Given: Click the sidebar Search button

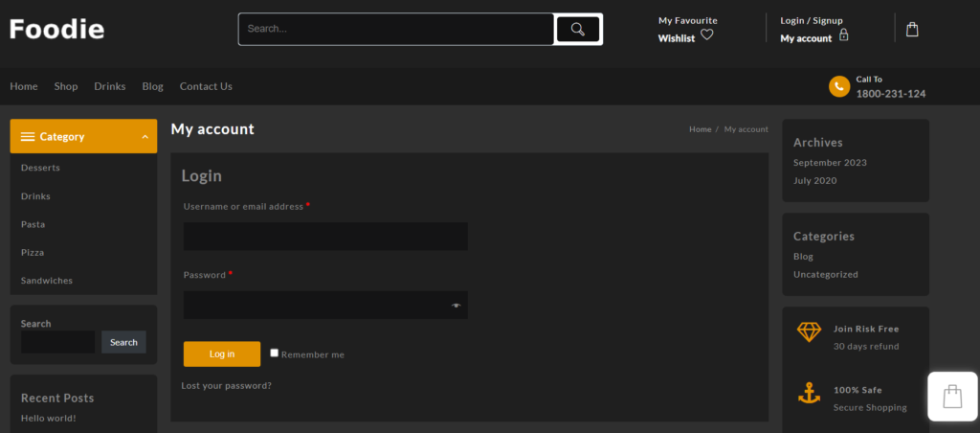Looking at the screenshot, I should point(123,342).
